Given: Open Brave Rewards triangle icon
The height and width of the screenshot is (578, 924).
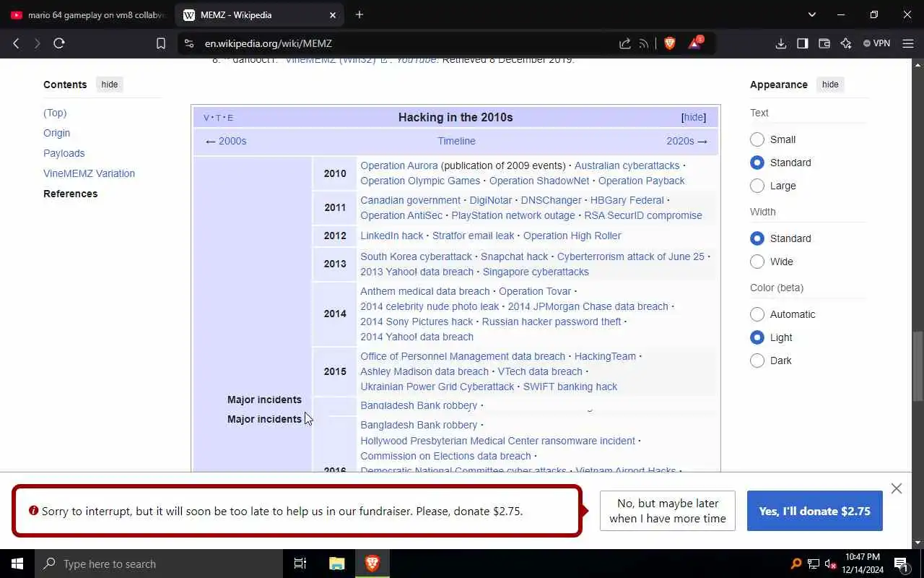Looking at the screenshot, I should tap(694, 43).
